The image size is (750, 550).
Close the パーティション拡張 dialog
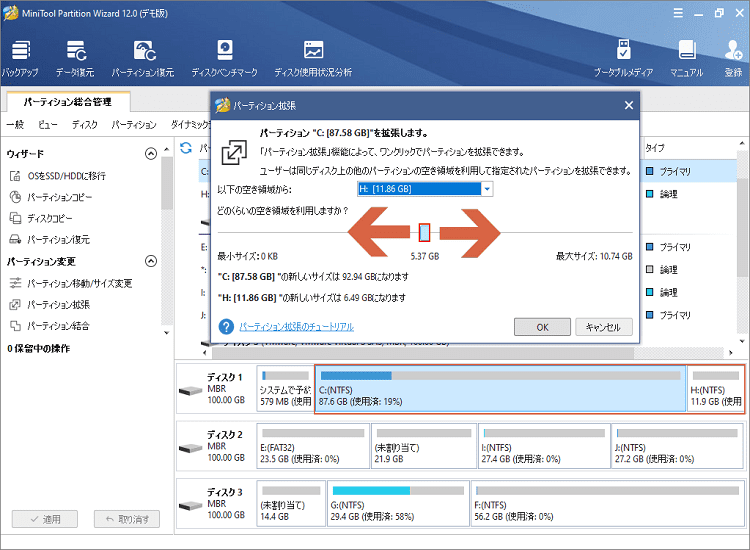point(629,105)
